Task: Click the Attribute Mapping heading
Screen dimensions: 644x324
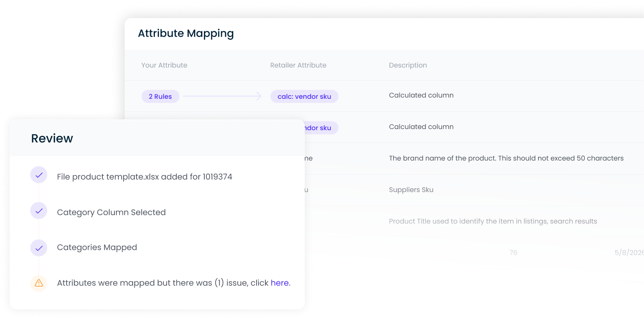Action: pyautogui.click(x=186, y=33)
